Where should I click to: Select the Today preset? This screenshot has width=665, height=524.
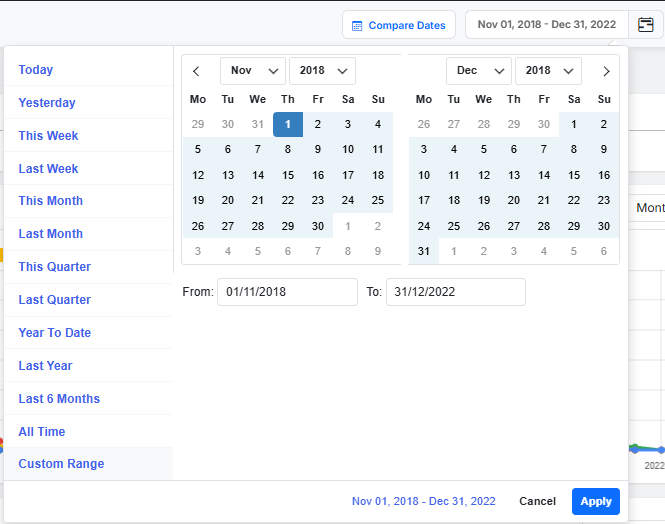click(x=36, y=70)
